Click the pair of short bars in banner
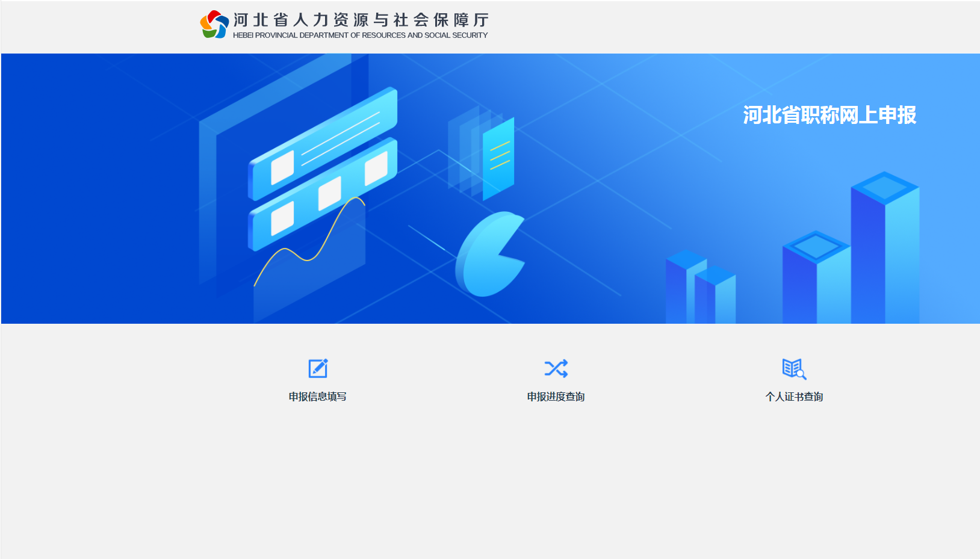Image resolution: width=980 pixels, height=559 pixels. click(x=700, y=289)
